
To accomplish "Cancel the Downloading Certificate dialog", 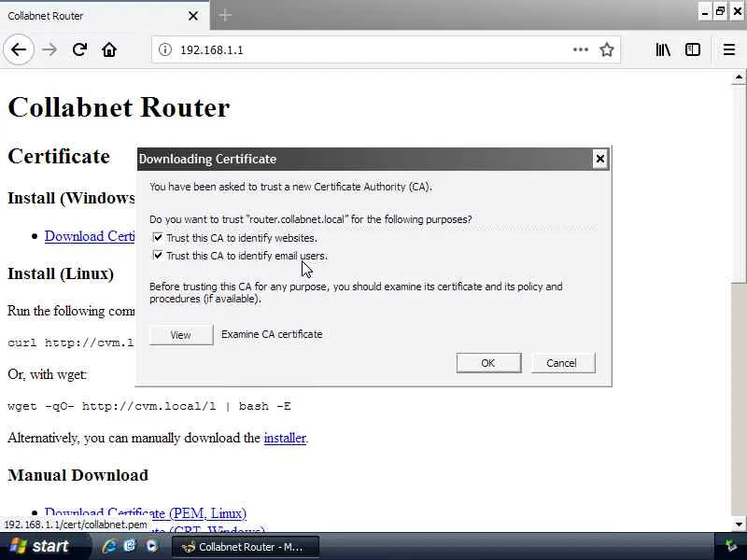I will click(x=563, y=363).
